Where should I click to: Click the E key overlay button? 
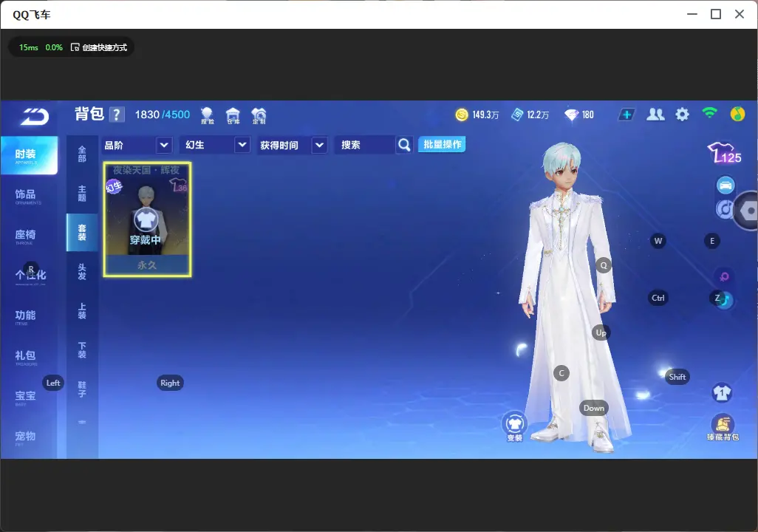[712, 241]
